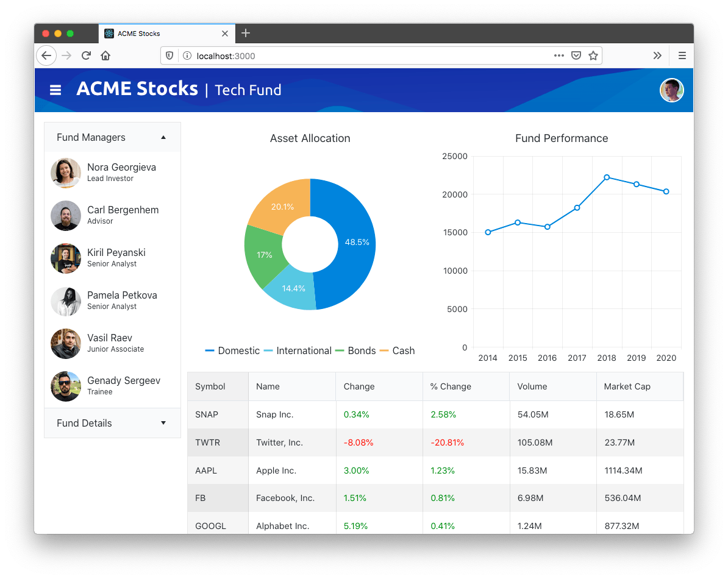Bookmark this page with the star icon
Viewport: 728px width, 579px height.
point(593,55)
